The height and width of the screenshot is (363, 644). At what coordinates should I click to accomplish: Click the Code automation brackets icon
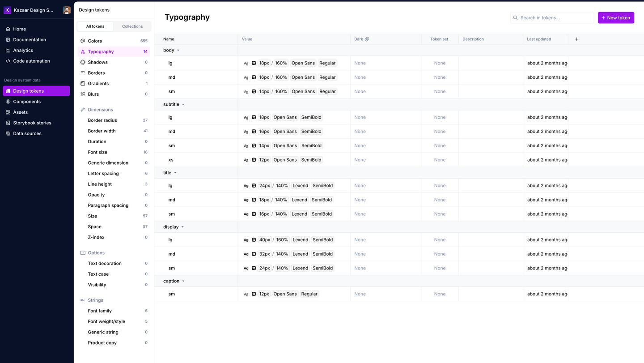(8, 61)
